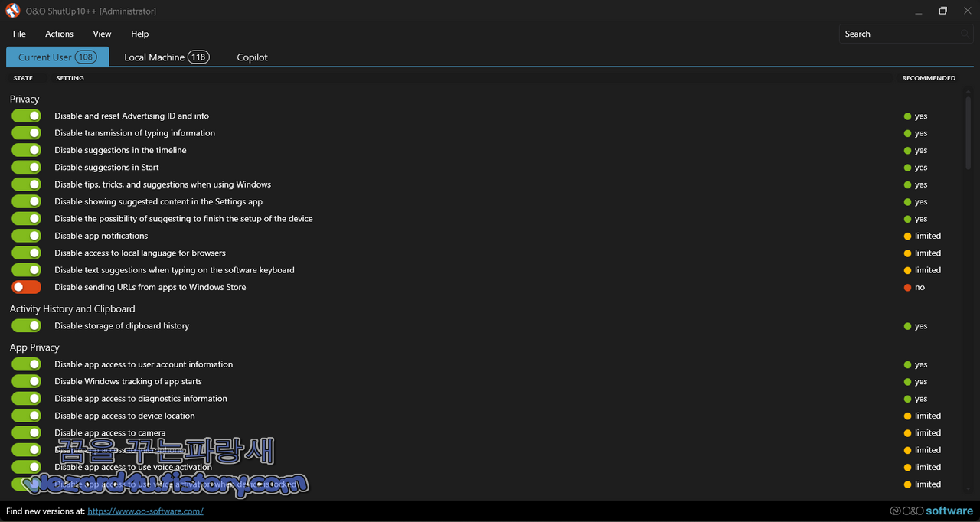Open the View menu
980x522 pixels.
point(102,34)
